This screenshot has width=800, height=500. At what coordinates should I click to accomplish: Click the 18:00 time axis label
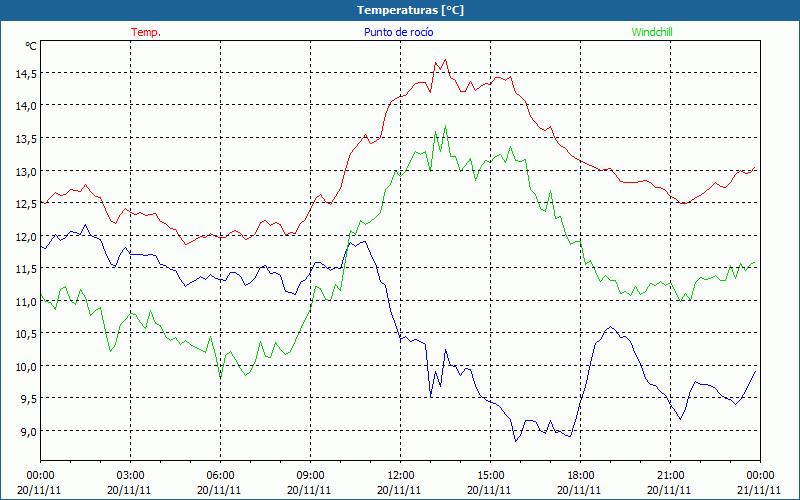581,476
